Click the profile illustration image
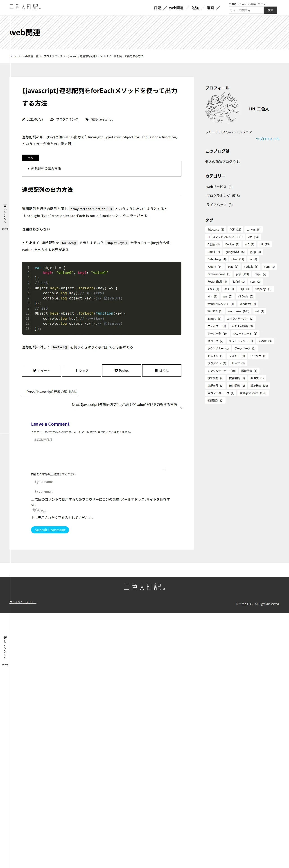This screenshot has height=868, width=289. point(222,109)
